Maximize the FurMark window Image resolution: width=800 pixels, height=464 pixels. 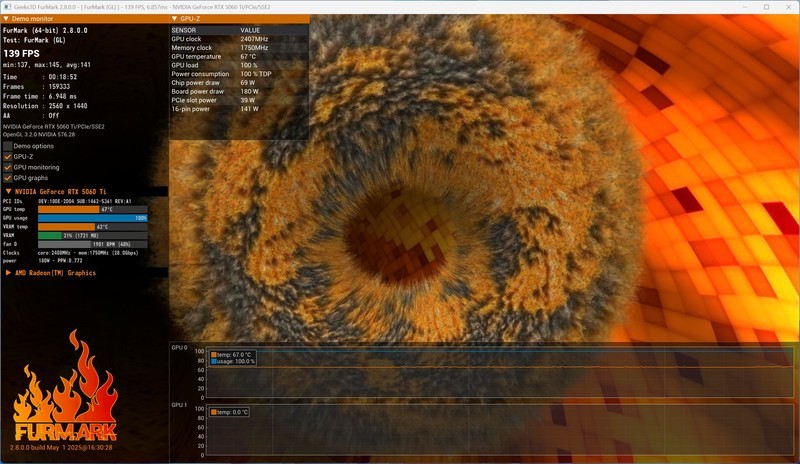766,7
